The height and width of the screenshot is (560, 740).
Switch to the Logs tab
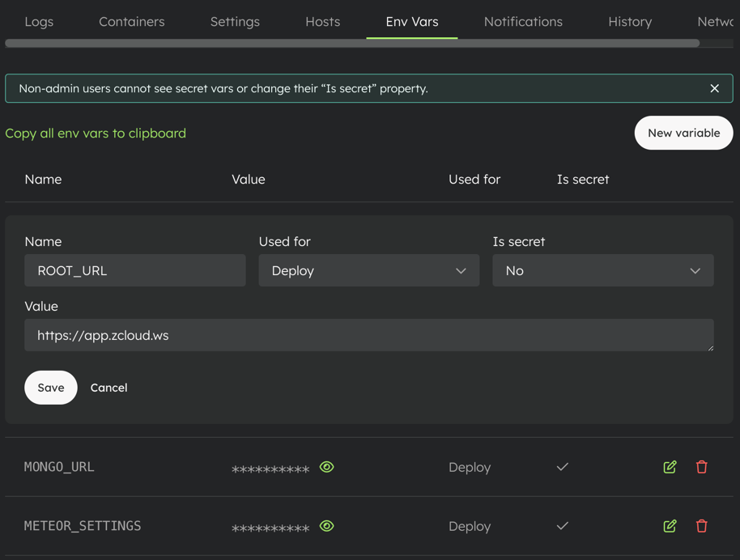[38, 22]
